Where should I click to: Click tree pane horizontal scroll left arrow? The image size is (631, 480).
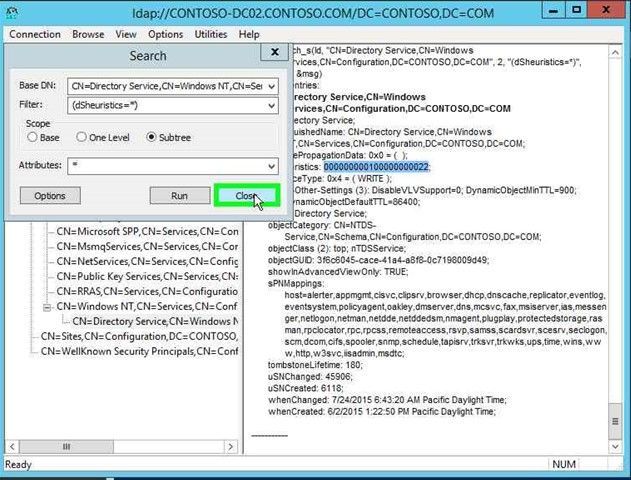coord(12,447)
